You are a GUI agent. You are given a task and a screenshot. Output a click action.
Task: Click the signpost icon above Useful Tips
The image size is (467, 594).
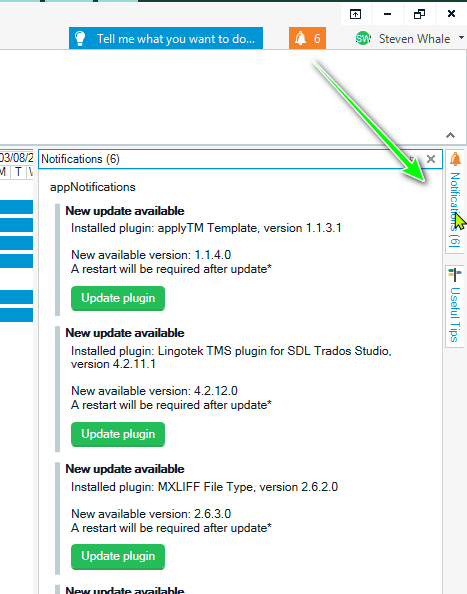[x=455, y=275]
